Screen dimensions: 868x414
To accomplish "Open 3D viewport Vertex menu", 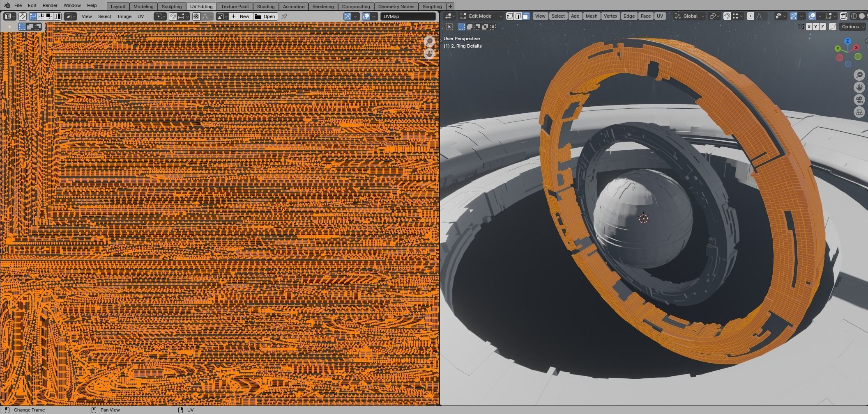I will [x=610, y=16].
